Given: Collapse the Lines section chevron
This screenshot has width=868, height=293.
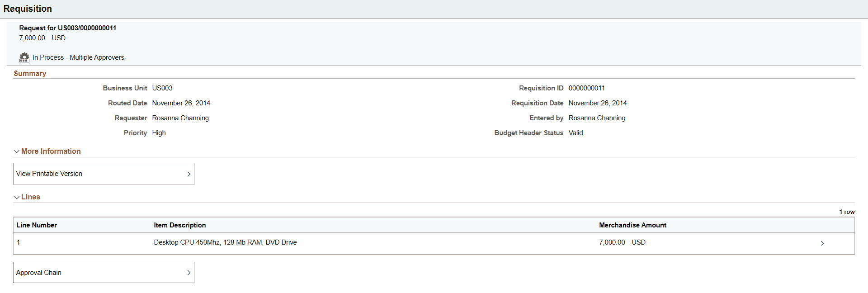Looking at the screenshot, I should coord(17,197).
